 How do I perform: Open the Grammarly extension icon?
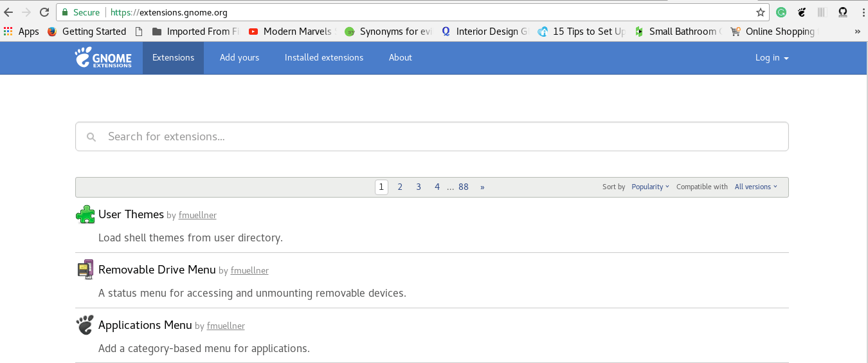[x=781, y=12]
